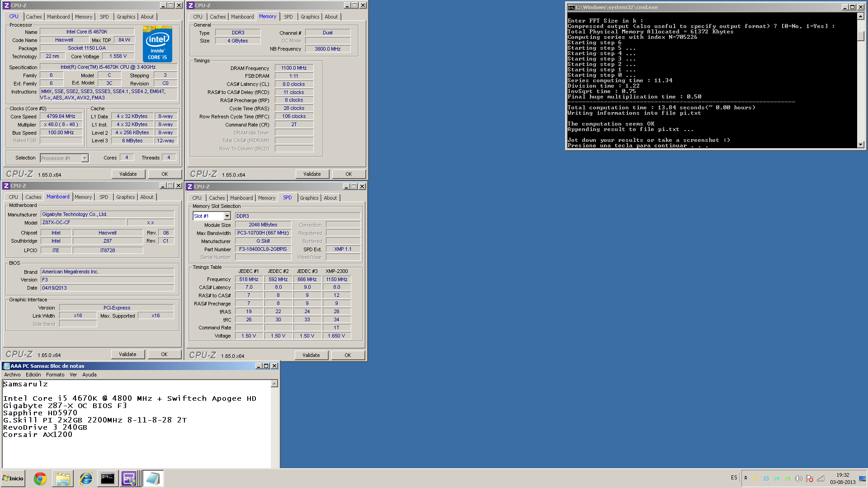
Task: Open Notepad Ver menu
Action: (73, 375)
